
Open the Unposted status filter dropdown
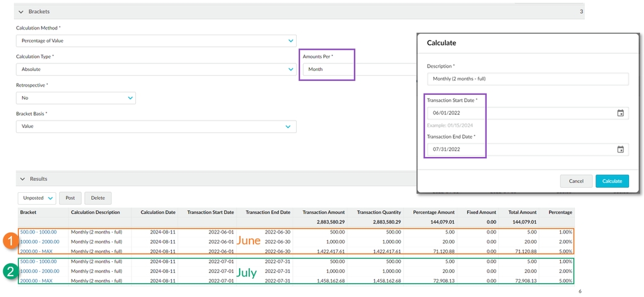[x=37, y=198]
